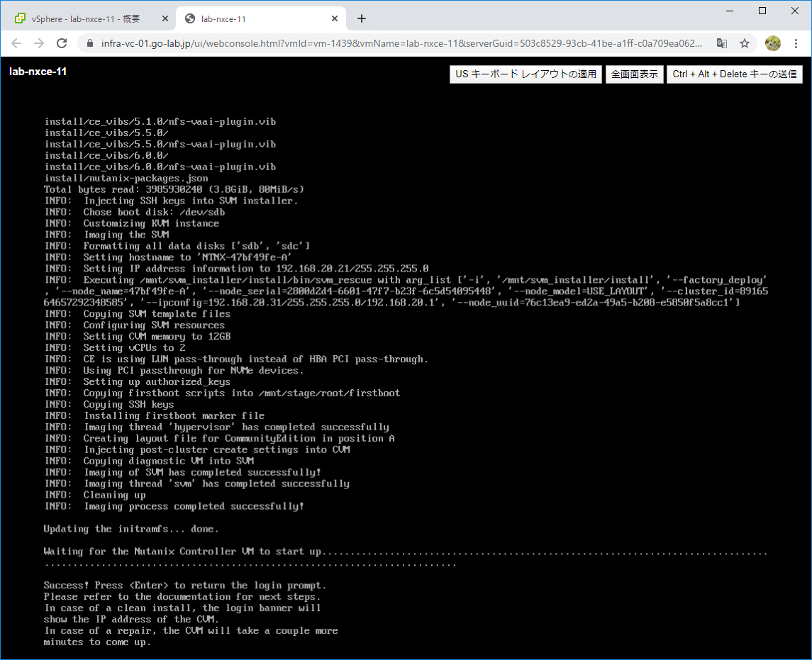
Task: Maximize the browser window
Action: coord(762,11)
